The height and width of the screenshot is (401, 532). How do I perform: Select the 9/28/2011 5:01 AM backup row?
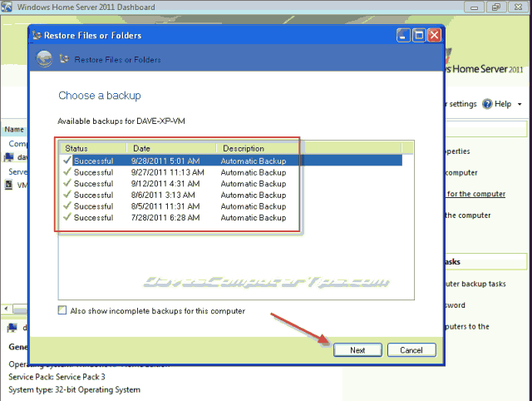[231, 161]
